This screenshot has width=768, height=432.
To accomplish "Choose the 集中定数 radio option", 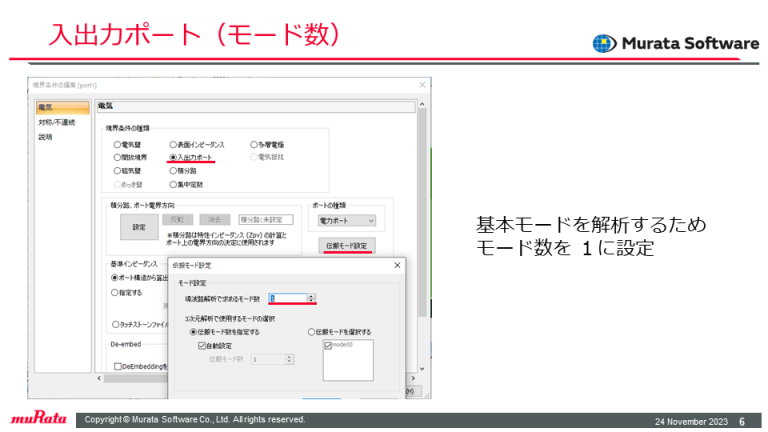I will 174,184.
